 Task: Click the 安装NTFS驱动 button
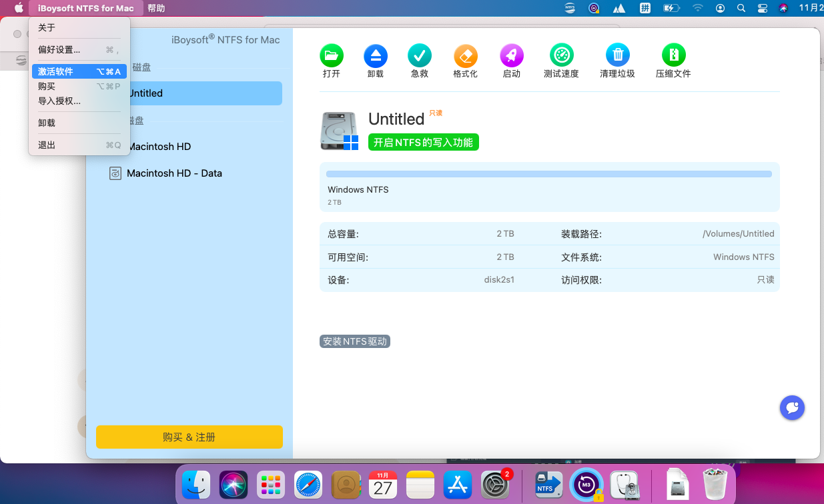[x=355, y=341]
